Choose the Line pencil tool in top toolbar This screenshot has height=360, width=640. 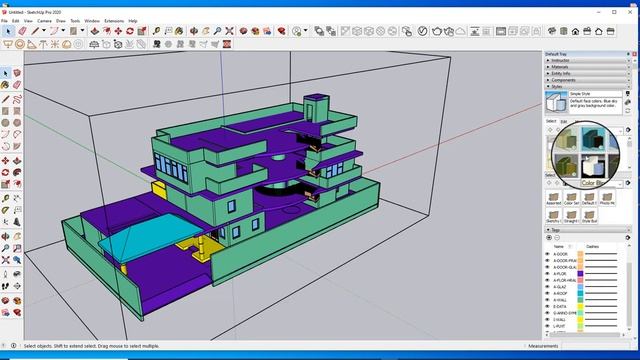click(x=35, y=31)
